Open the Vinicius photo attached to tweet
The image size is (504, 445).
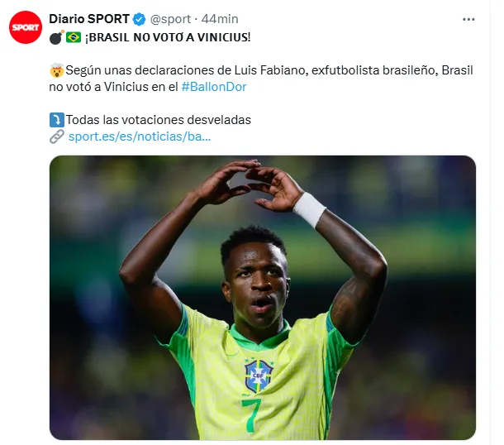[x=263, y=298]
